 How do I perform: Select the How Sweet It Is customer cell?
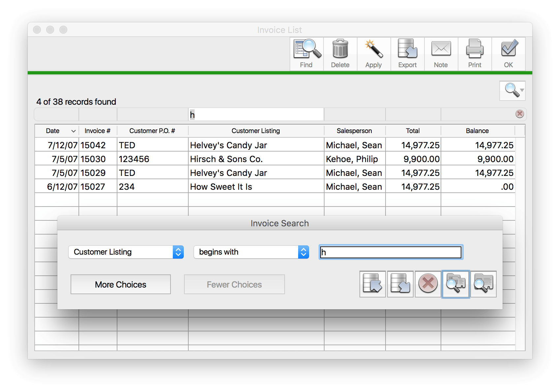click(x=256, y=186)
